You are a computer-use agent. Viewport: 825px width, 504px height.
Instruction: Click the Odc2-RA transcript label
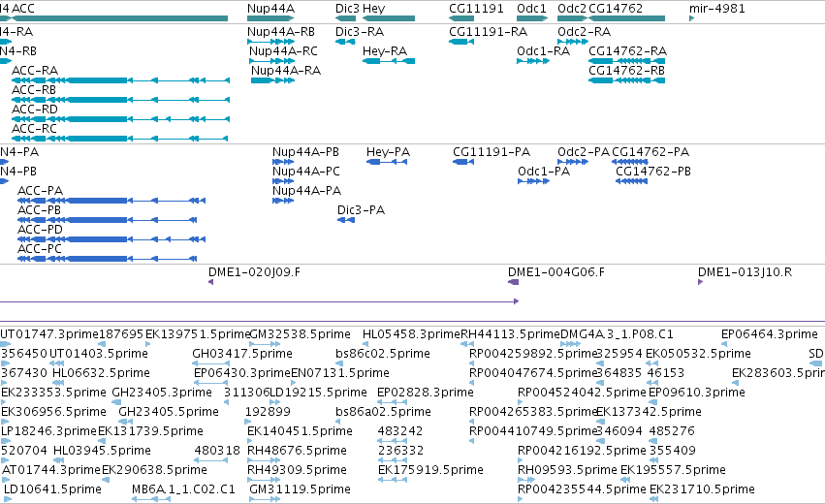point(584,32)
